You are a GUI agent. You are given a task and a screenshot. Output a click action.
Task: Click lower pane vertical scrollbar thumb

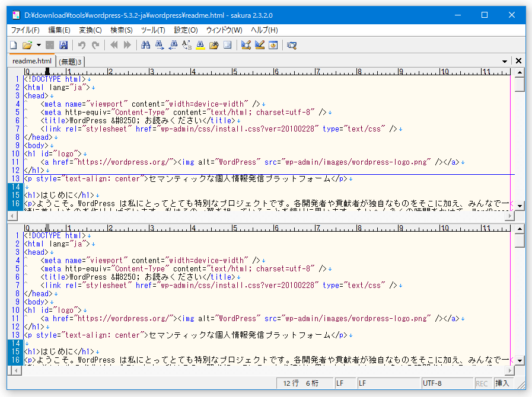click(520, 241)
